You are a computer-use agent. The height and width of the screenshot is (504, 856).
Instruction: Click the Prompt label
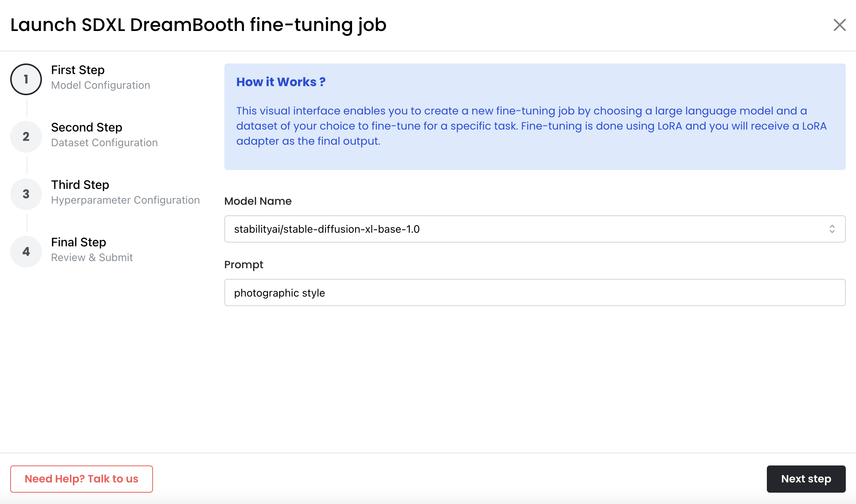point(244,264)
